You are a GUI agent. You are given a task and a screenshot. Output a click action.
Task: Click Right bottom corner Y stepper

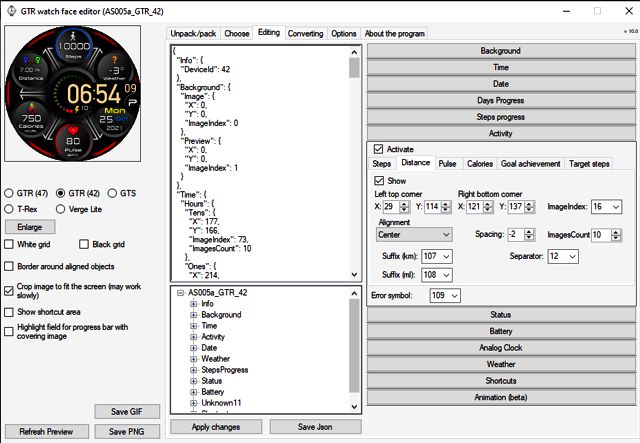click(529, 207)
